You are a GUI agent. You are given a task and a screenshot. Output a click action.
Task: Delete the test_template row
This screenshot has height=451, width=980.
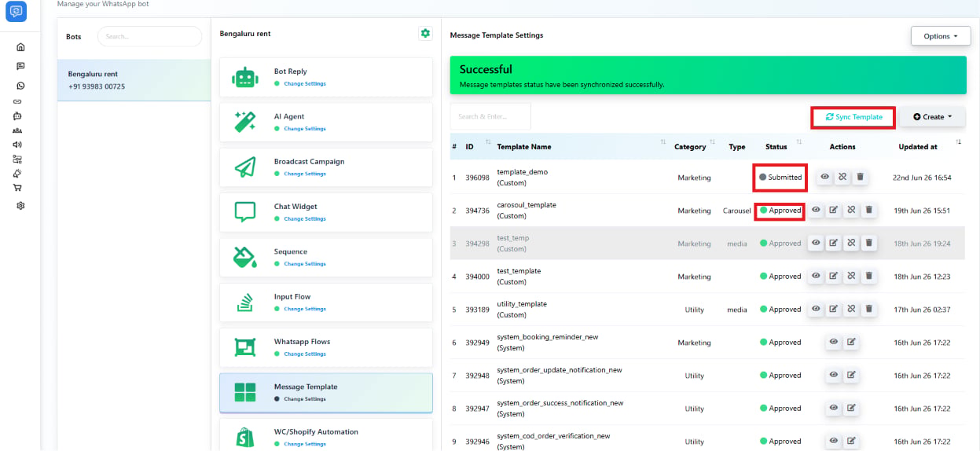pyautogui.click(x=868, y=277)
